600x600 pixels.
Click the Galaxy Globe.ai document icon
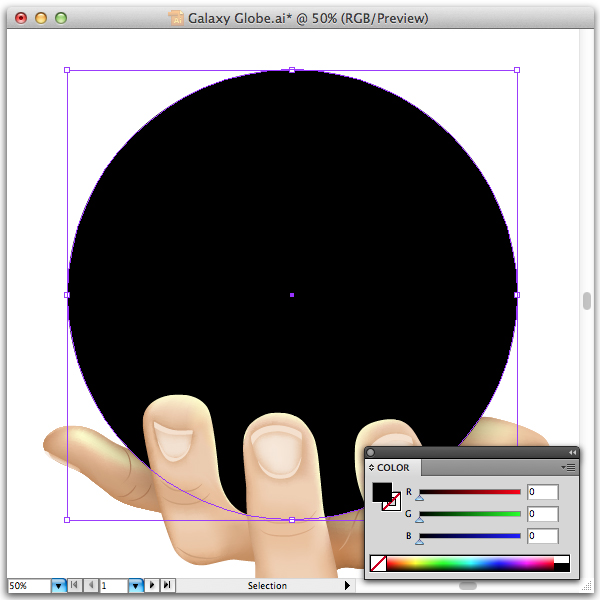[176, 18]
